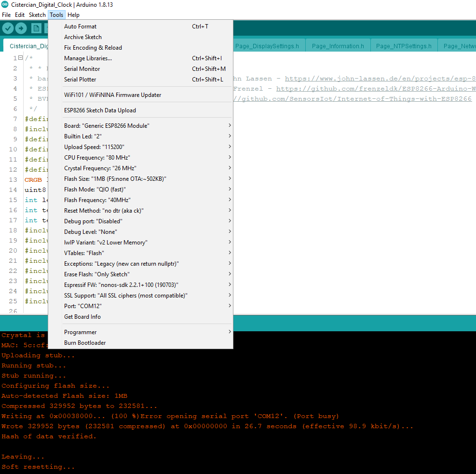Click "Hash of data verified." console line
The image size is (476, 474).
(49, 436)
